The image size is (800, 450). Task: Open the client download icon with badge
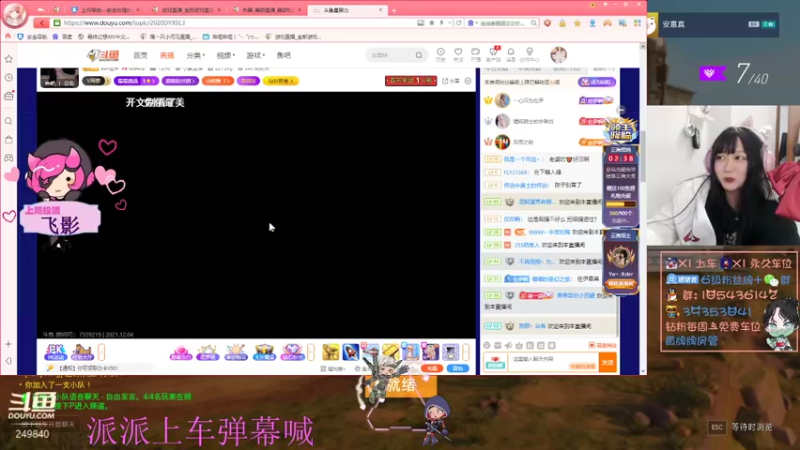[493, 55]
